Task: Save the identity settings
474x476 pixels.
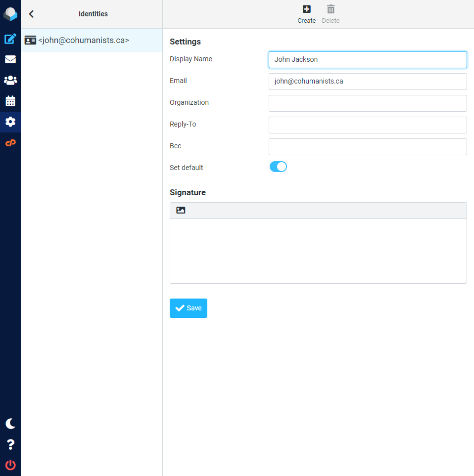Action: (x=189, y=308)
